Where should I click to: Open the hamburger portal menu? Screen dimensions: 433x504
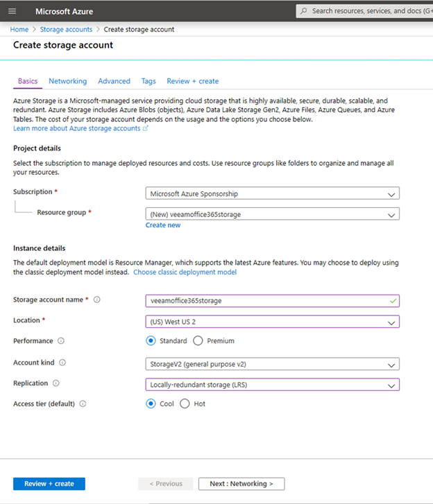pyautogui.click(x=12, y=11)
